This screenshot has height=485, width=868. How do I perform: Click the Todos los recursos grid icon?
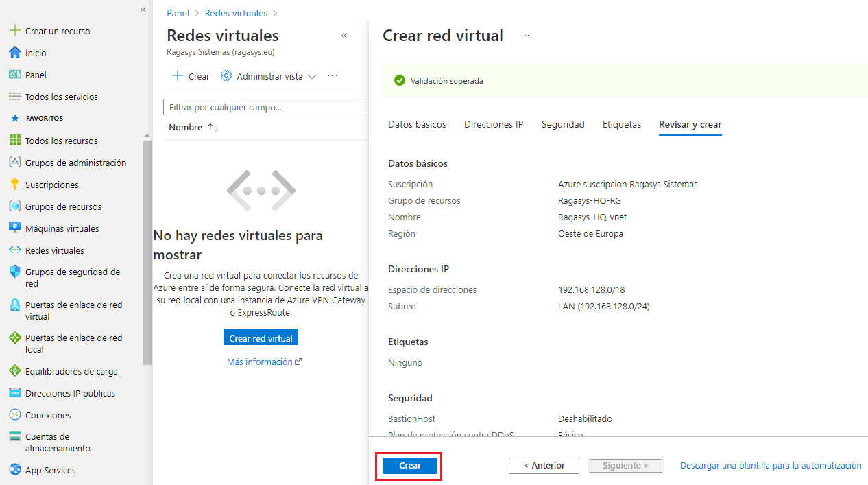(x=14, y=141)
